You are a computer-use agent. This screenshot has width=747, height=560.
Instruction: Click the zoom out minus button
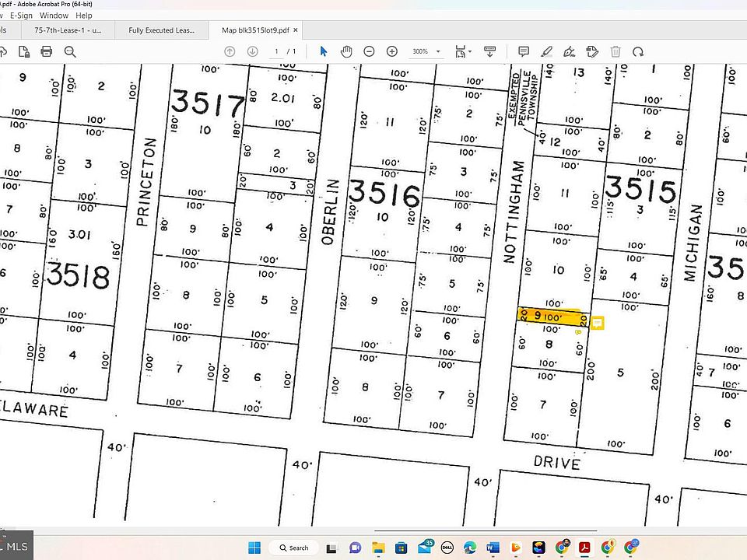(x=369, y=51)
